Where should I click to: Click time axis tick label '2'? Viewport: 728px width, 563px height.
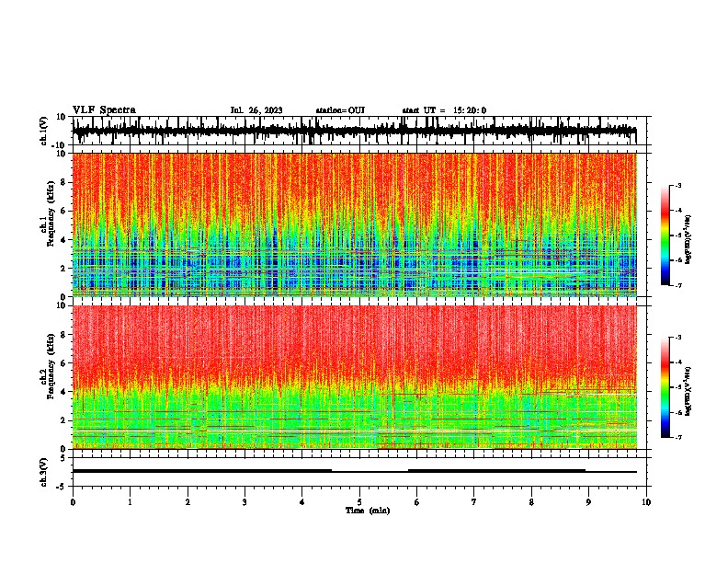(x=188, y=502)
